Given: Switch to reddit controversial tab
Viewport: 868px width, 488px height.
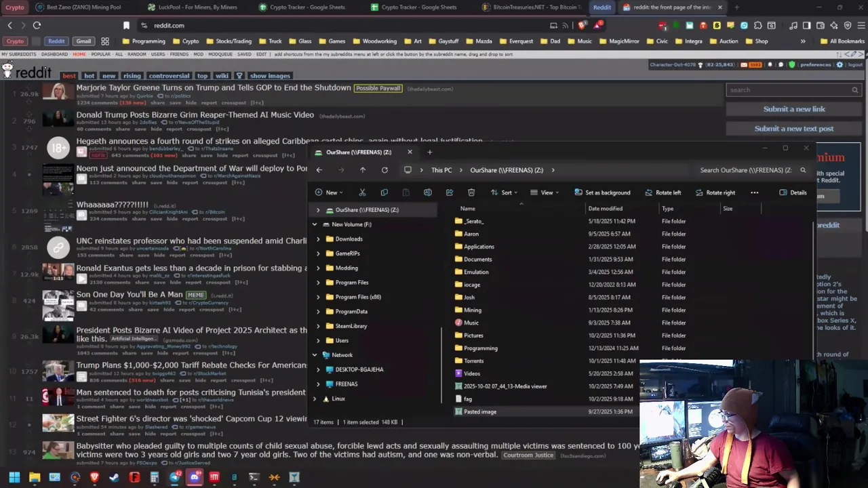Looking at the screenshot, I should 169,76.
